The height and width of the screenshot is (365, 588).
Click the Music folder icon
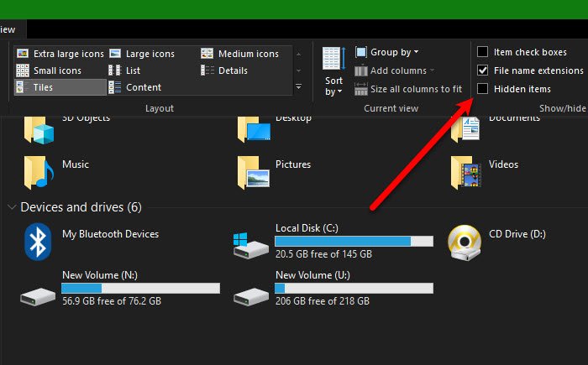point(39,172)
